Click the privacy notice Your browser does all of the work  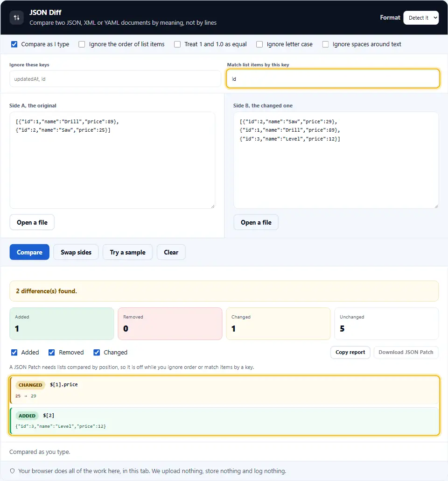152,471
